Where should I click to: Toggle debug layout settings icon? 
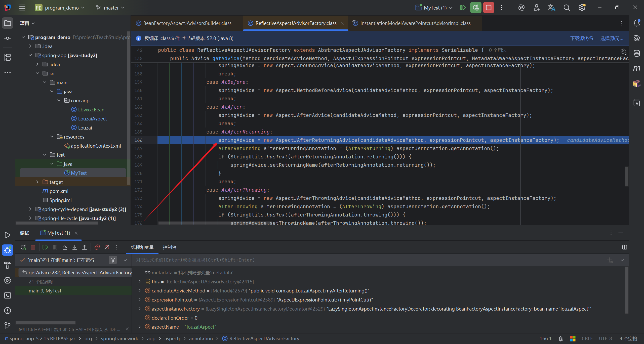coord(624,247)
